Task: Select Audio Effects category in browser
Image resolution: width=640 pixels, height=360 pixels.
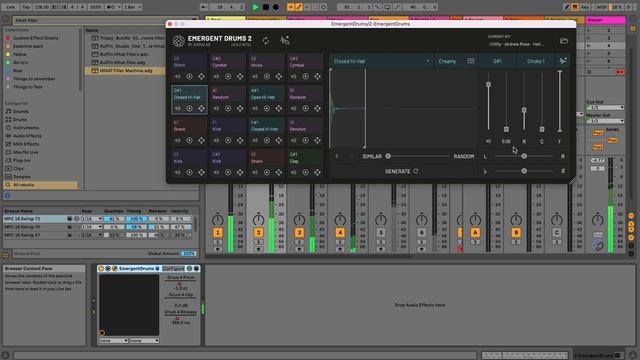Action: 27,136
